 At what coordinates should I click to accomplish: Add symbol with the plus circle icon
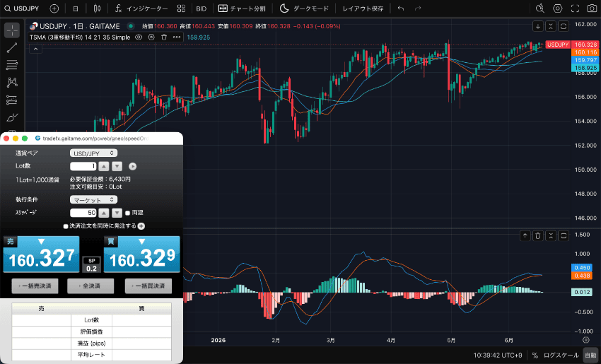(x=54, y=8)
